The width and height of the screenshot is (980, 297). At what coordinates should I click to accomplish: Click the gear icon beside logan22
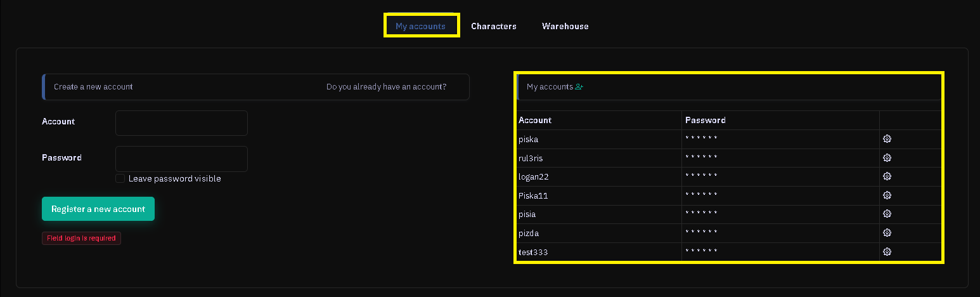point(887,176)
